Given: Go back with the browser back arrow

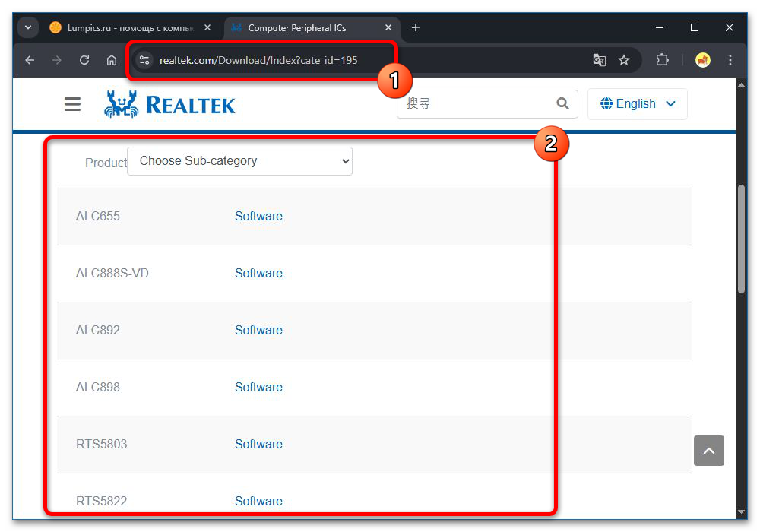Looking at the screenshot, I should pos(30,60).
